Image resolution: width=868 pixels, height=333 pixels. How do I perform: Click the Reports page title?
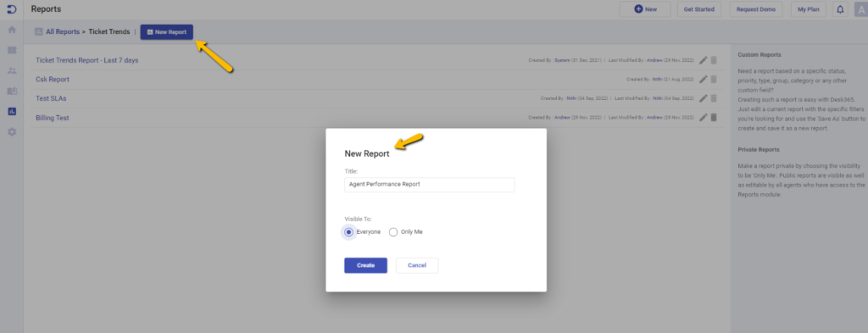[x=46, y=8]
